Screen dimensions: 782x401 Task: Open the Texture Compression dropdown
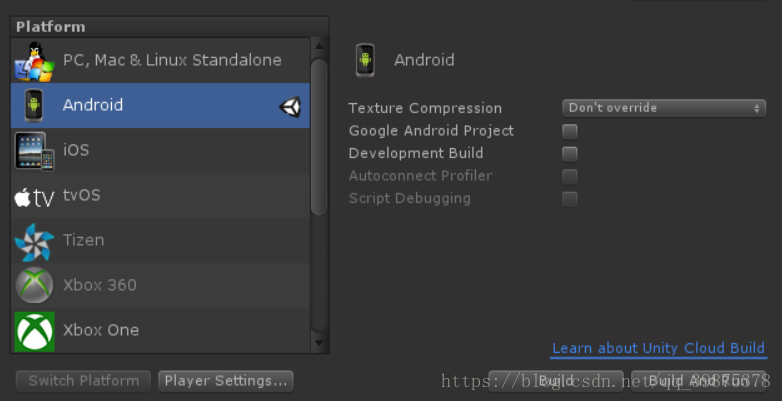coord(664,108)
